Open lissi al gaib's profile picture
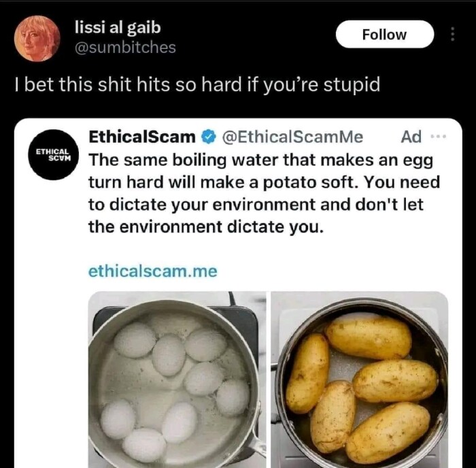The width and height of the screenshot is (476, 468). 37,38
